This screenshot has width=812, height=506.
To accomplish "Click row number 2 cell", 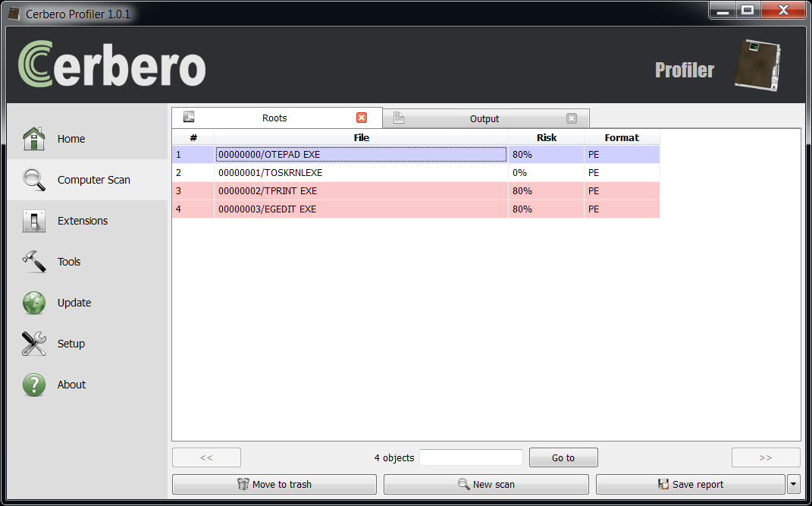I will pos(193,172).
